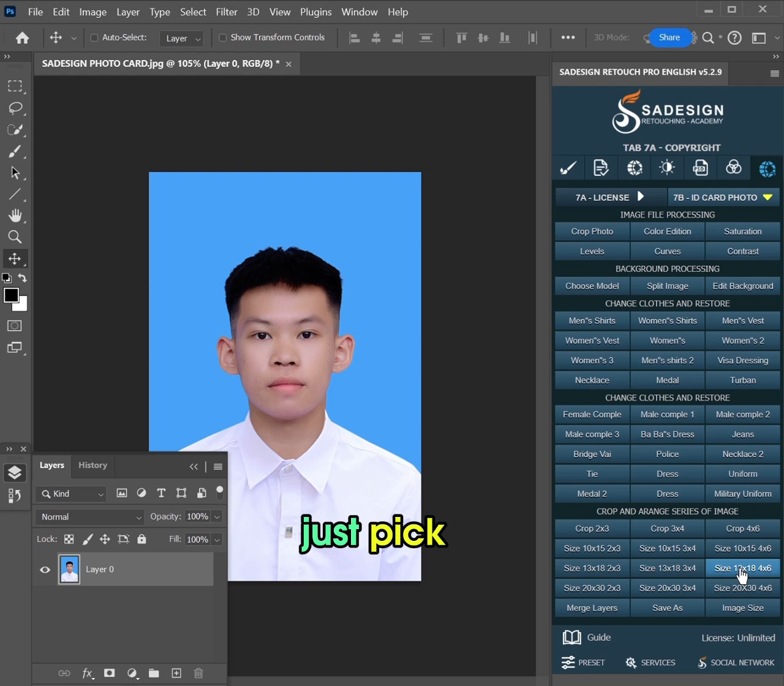
Task: Enable Show Transform Controls checkbox
Action: 223,38
